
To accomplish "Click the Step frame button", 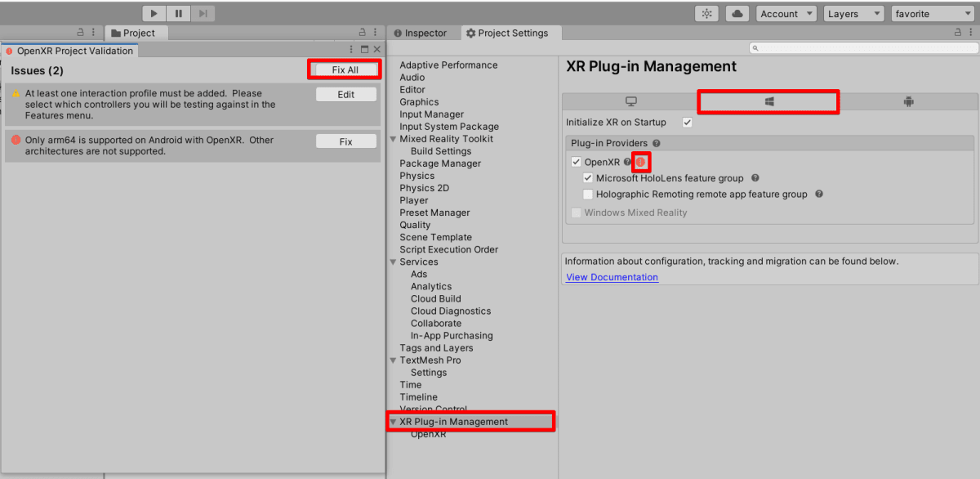I will 203,13.
